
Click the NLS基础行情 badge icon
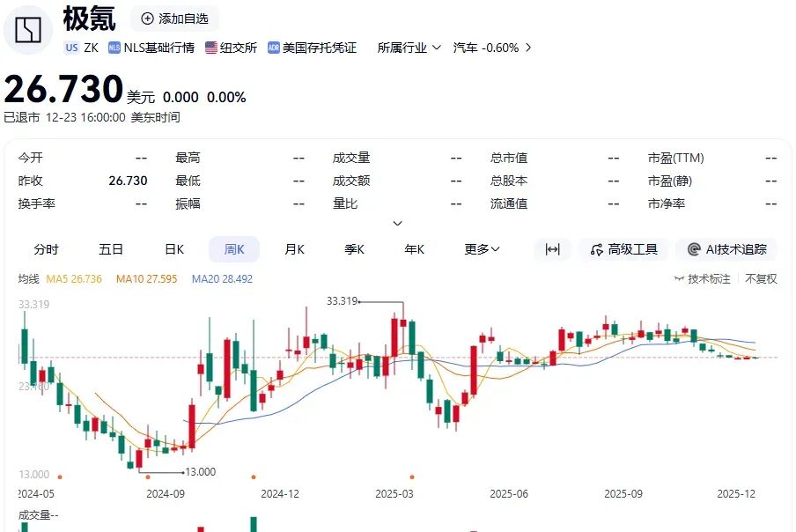tap(114, 48)
